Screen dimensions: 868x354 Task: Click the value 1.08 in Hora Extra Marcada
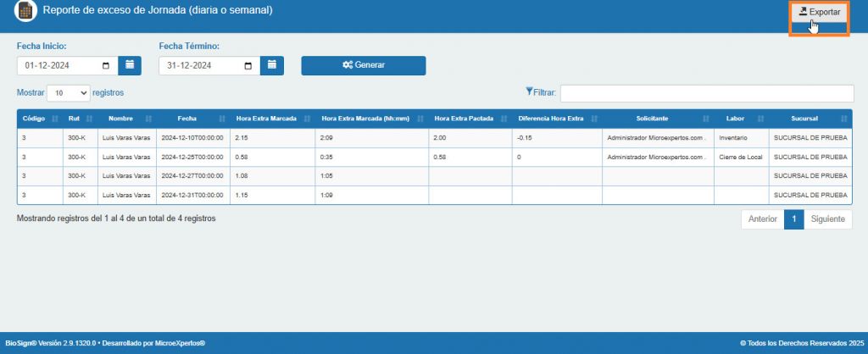242,176
